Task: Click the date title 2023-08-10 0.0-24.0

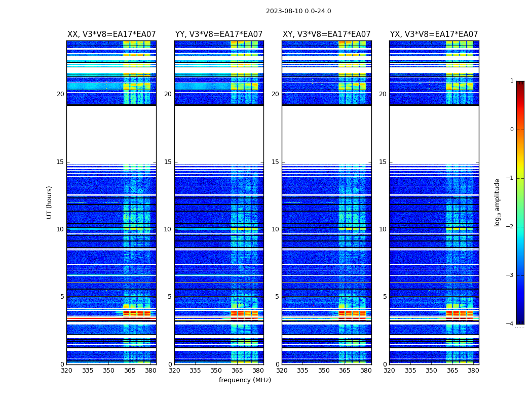Action: (298, 11)
